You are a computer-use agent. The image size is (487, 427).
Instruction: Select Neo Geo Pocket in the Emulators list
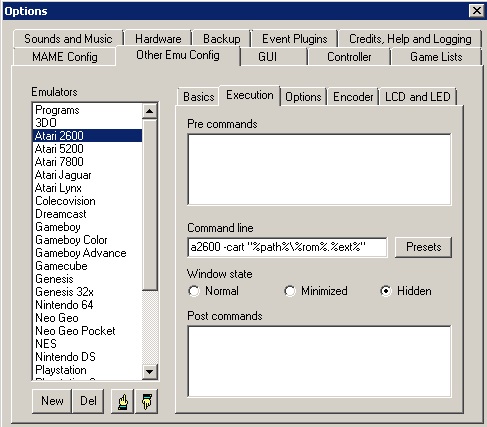tap(88, 331)
